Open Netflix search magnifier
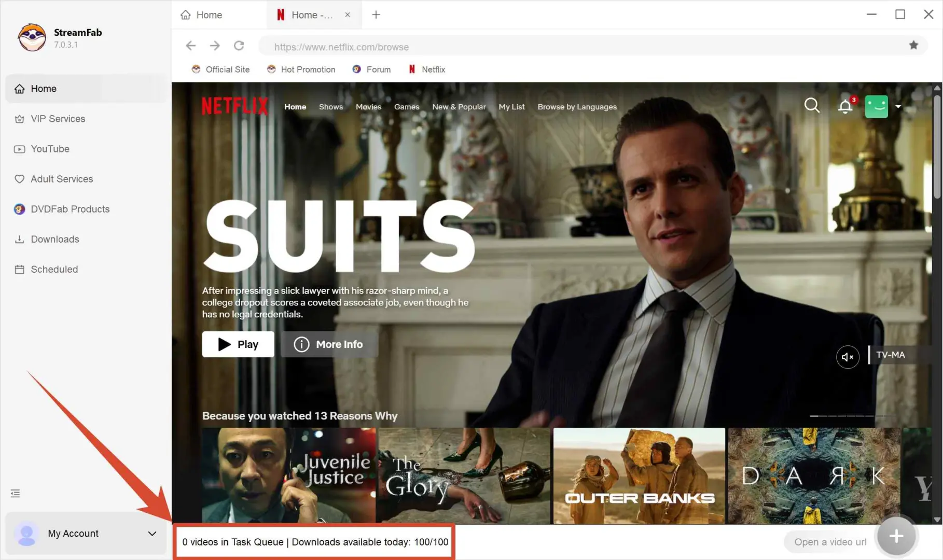943x560 pixels. pos(812,106)
